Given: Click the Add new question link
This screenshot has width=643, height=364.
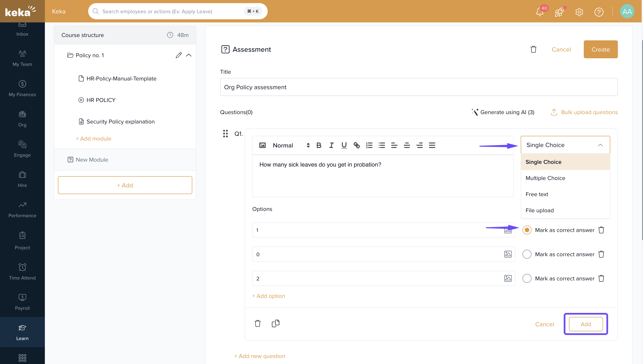Looking at the screenshot, I should pyautogui.click(x=260, y=356).
